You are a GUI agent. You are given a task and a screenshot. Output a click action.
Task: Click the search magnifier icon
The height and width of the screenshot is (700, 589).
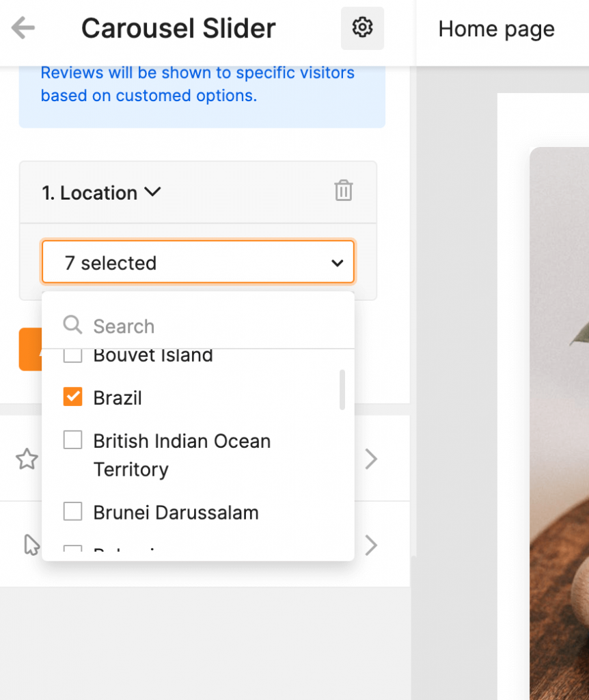[72, 325]
